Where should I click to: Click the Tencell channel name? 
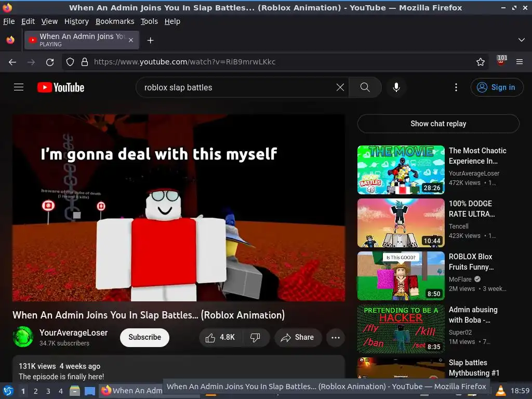coord(458,227)
